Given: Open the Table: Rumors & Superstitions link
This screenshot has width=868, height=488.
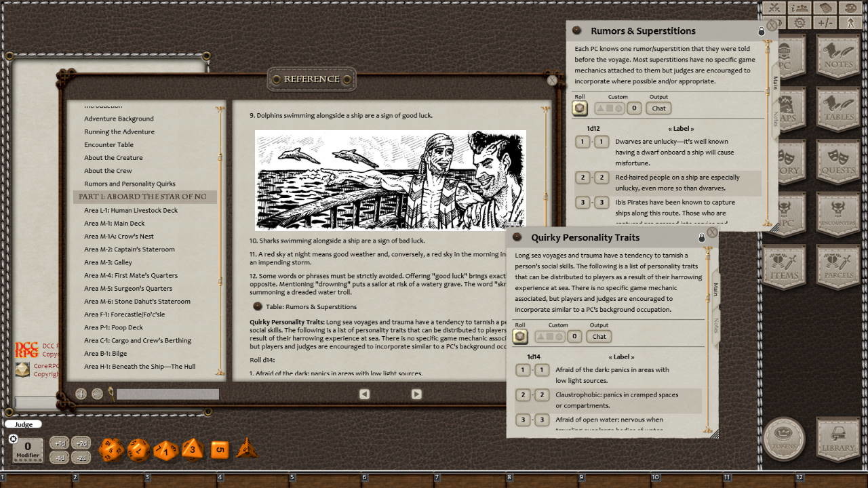Looking at the screenshot, I should coord(311,306).
